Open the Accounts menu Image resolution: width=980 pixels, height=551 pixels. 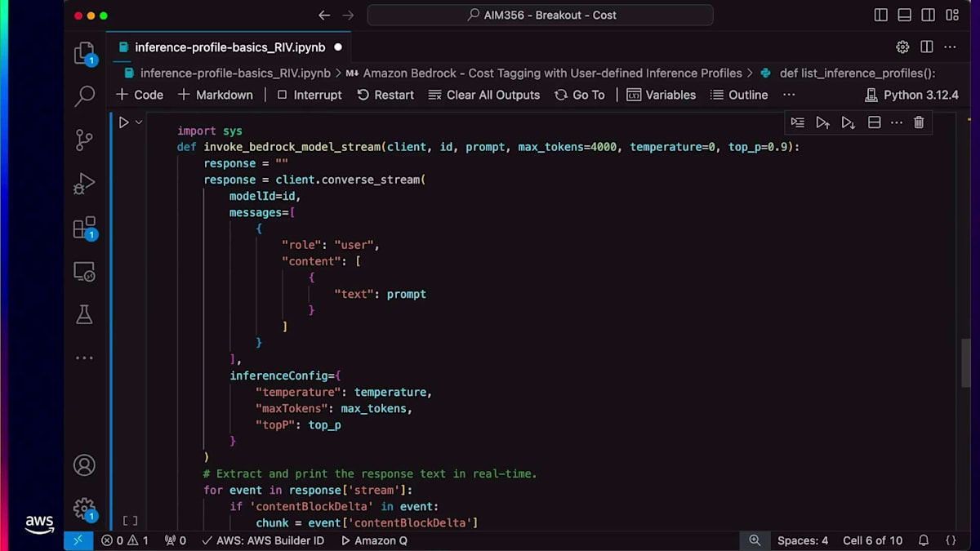[x=84, y=465]
